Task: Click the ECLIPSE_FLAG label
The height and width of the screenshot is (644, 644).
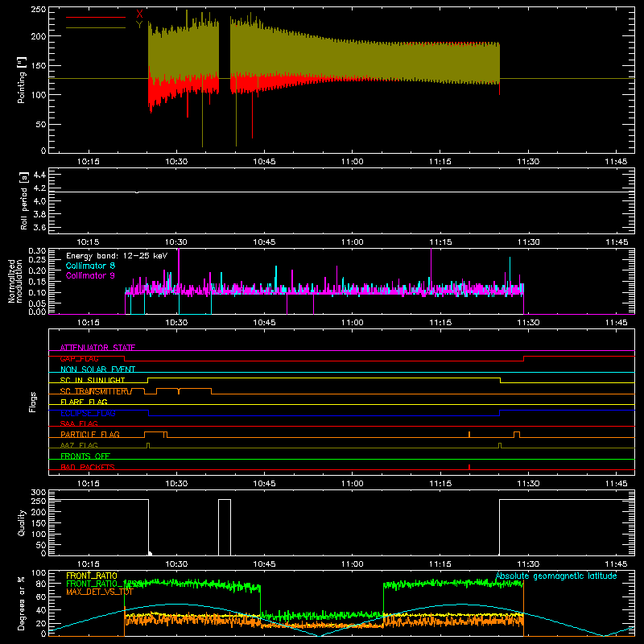Action: click(x=88, y=413)
